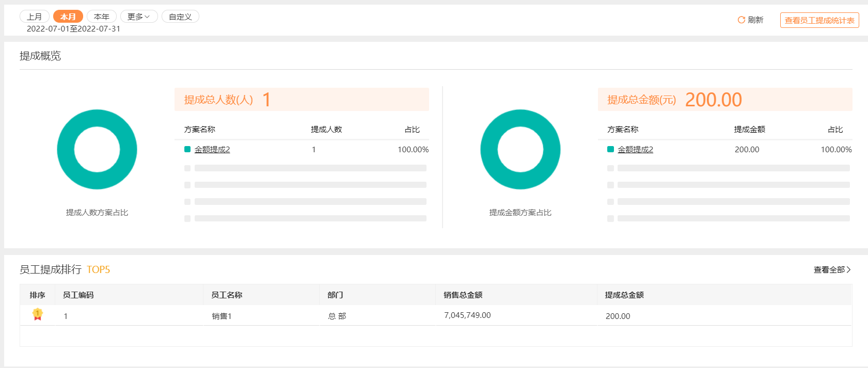Viewport: 868px width, 368px height.
Task: Select 本月 time range
Action: click(x=68, y=17)
